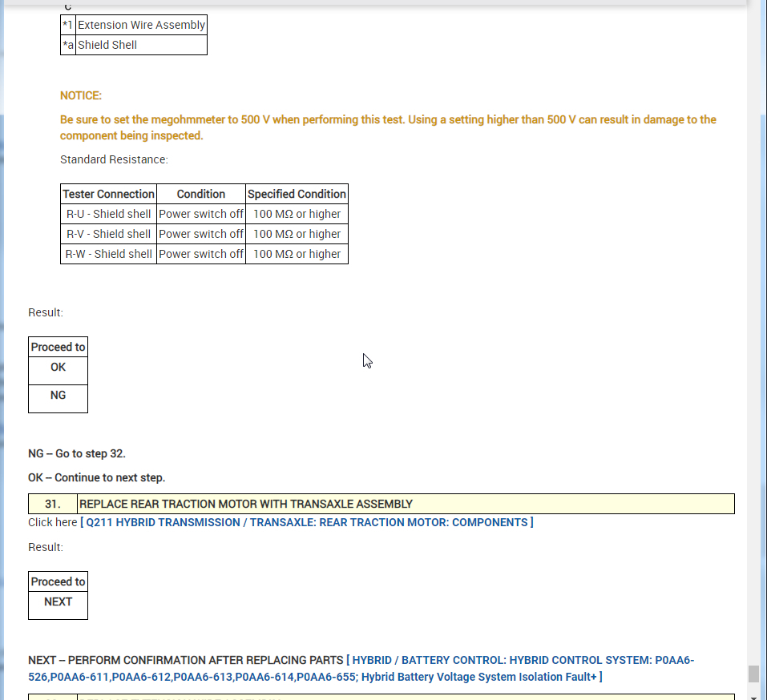Screen dimensions: 767x700
Task: Click the vertical scrollbar thumb
Action: (x=753, y=674)
